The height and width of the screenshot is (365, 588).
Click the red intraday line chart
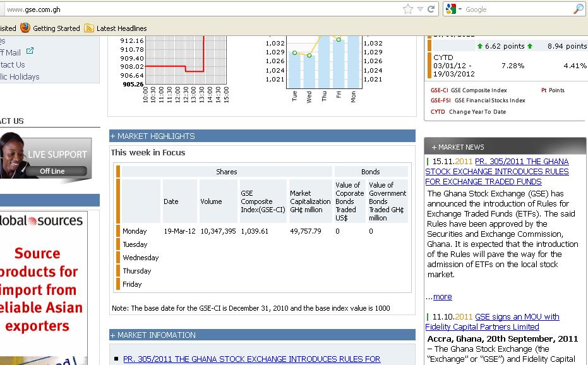186,60
